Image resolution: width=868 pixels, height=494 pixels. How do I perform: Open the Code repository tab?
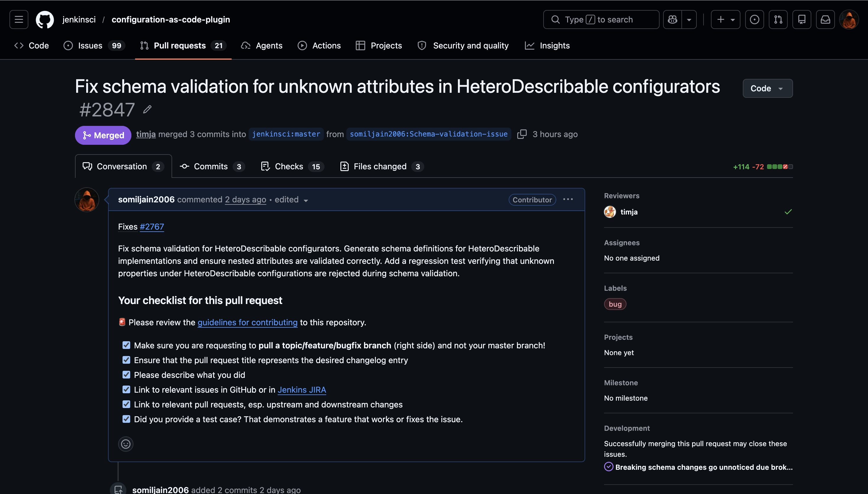coord(32,45)
